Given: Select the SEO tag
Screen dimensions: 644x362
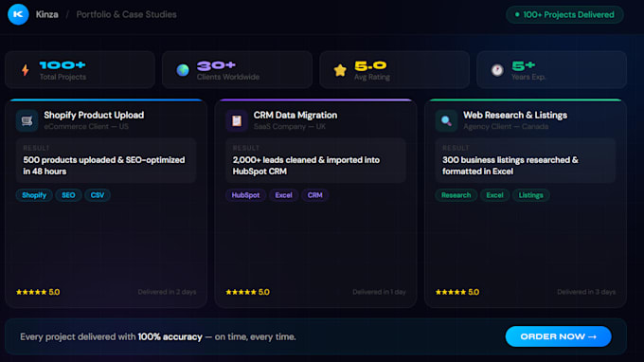Looking at the screenshot, I should (x=68, y=195).
